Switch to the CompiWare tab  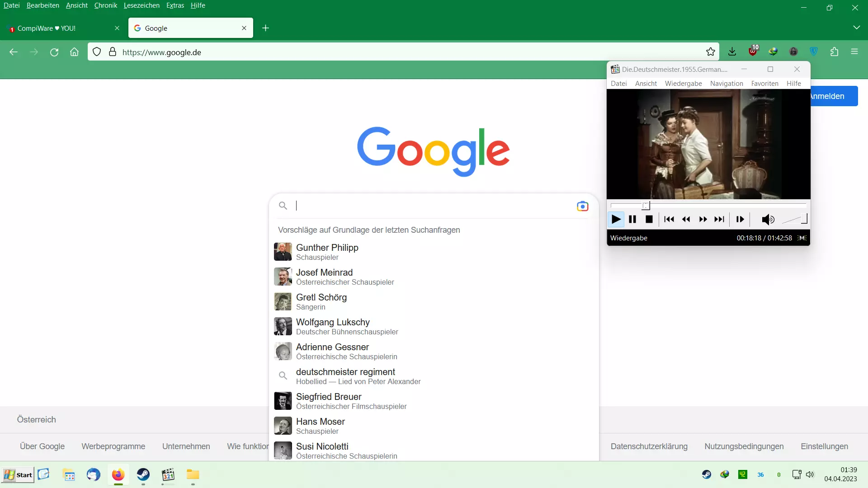(x=63, y=28)
